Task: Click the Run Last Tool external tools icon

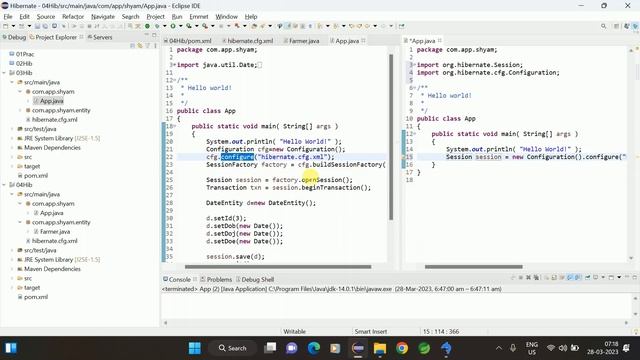Action: coord(205,26)
